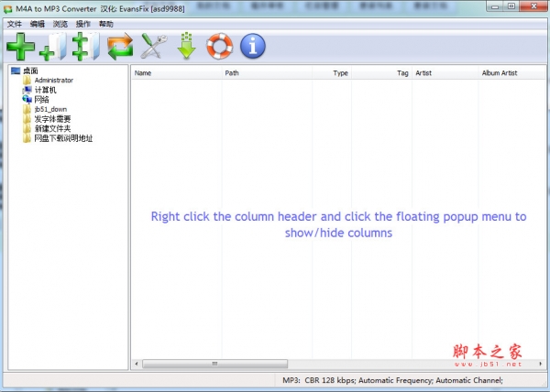Screen dimensions: 550x392
Task: Select 桌面 root in folder tree
Action: 30,71
